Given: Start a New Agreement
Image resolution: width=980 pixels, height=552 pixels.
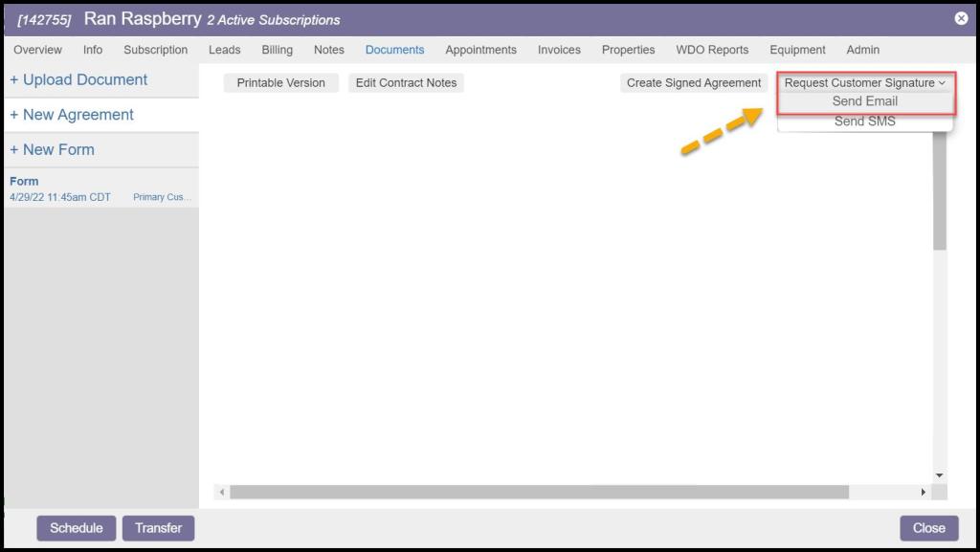Looking at the screenshot, I should [72, 115].
